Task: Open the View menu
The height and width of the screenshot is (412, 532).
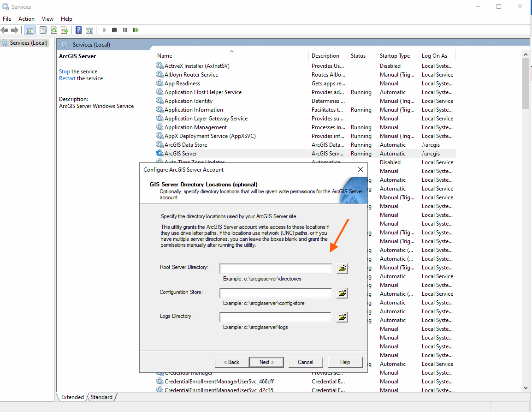Action: tap(47, 19)
